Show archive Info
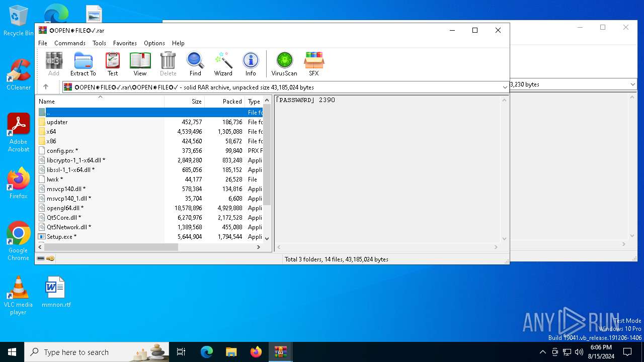This screenshot has height=362, width=644. [x=251, y=64]
